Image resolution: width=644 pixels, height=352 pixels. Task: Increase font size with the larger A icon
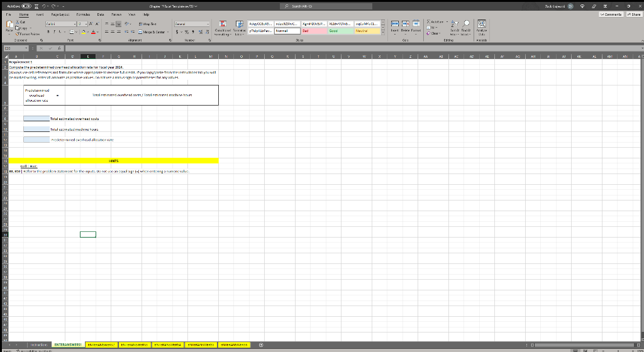point(91,24)
